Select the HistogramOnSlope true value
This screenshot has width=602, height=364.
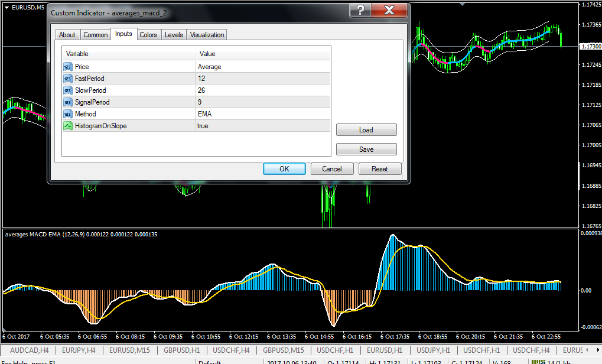click(x=263, y=126)
